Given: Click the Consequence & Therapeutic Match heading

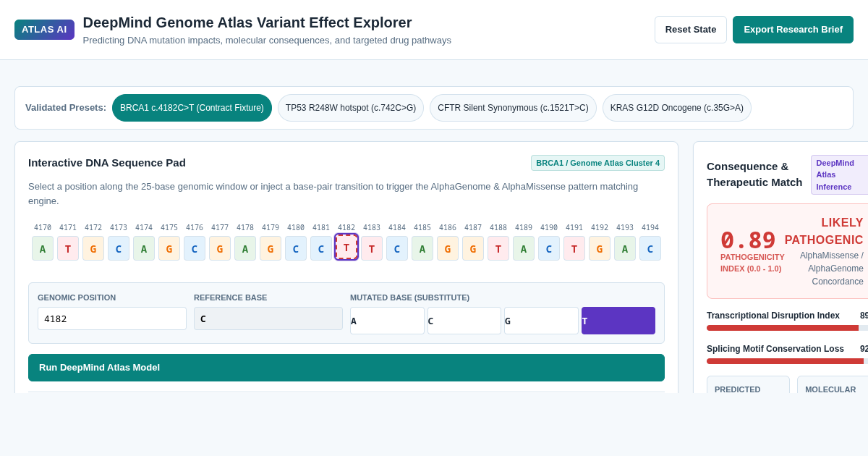Looking at the screenshot, I should point(754,174).
